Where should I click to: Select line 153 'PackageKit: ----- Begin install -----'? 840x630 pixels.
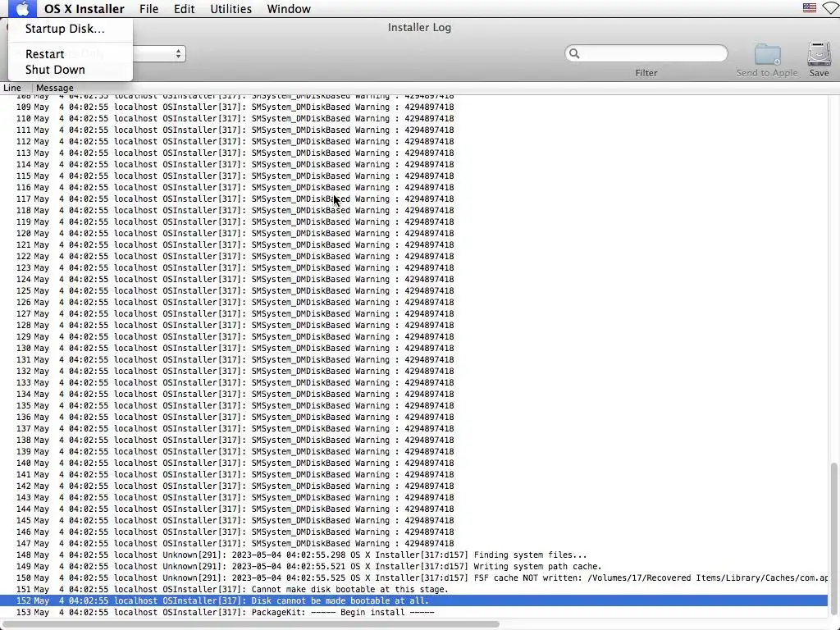413,612
